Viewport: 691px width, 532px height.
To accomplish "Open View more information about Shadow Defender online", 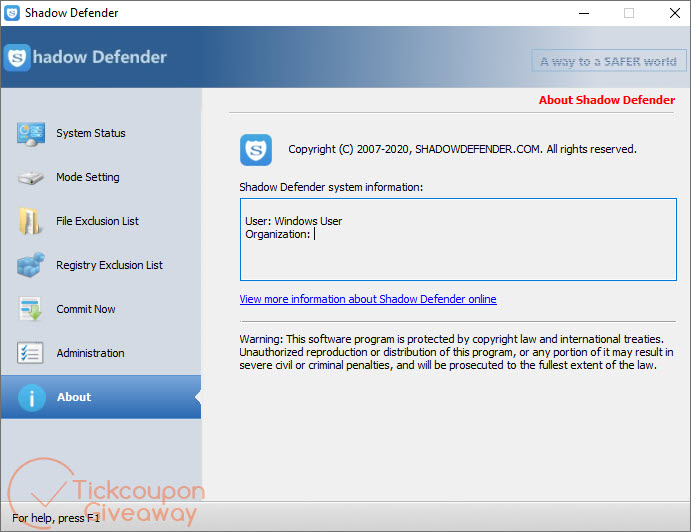I will (367, 299).
